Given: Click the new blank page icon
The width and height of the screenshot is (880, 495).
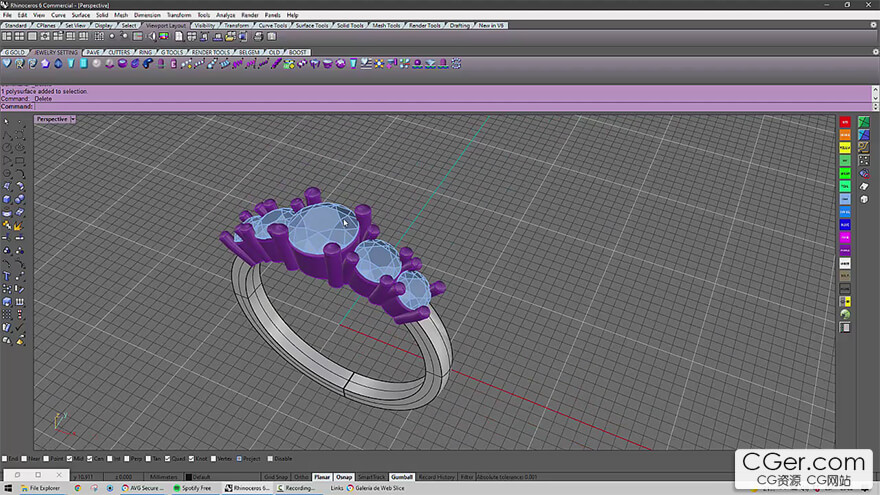Looking at the screenshot, I should click(x=179, y=36).
